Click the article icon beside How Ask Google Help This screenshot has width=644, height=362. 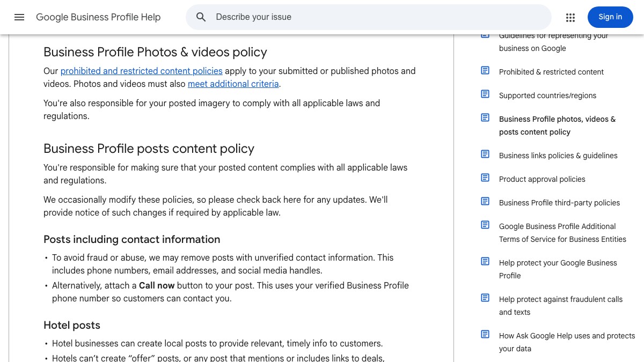click(485, 334)
